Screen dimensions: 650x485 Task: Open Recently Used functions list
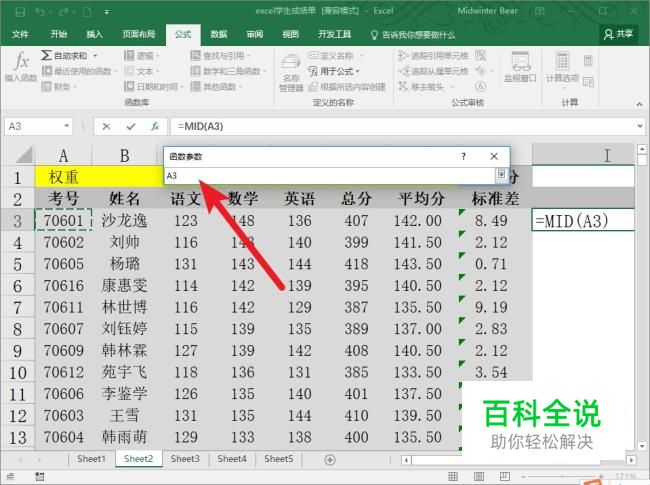(79, 71)
